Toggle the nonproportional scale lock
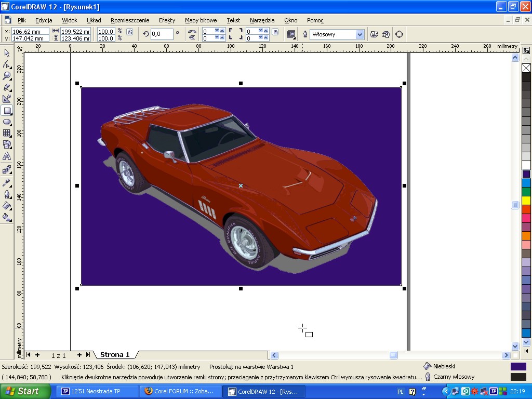The height and width of the screenshot is (399, 532). pyautogui.click(x=130, y=32)
